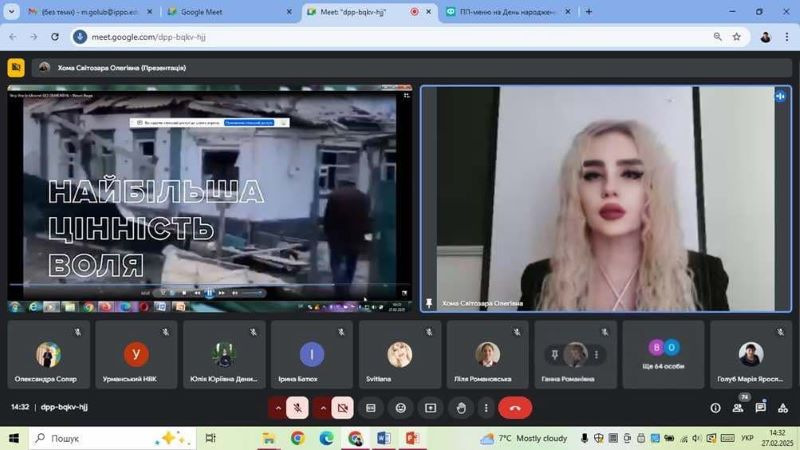This screenshot has width=800, height=450.
Task: Open the site info icon in address bar
Action: 80,37
